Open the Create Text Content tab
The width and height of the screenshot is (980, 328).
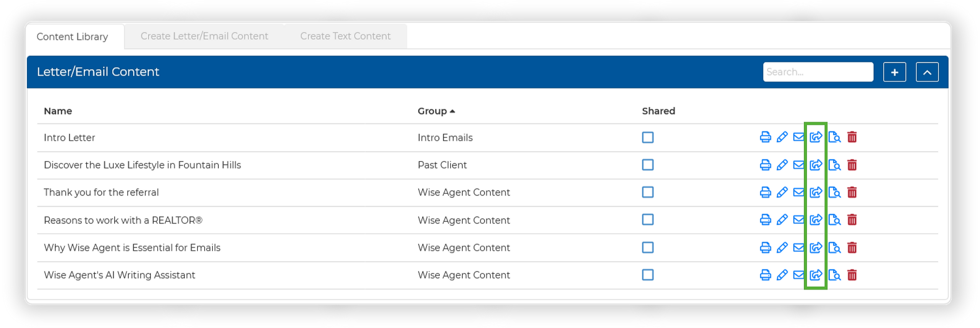(x=345, y=36)
